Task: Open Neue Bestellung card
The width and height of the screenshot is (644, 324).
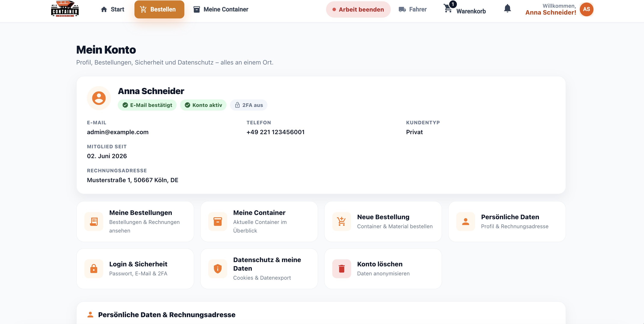Action: (383, 221)
